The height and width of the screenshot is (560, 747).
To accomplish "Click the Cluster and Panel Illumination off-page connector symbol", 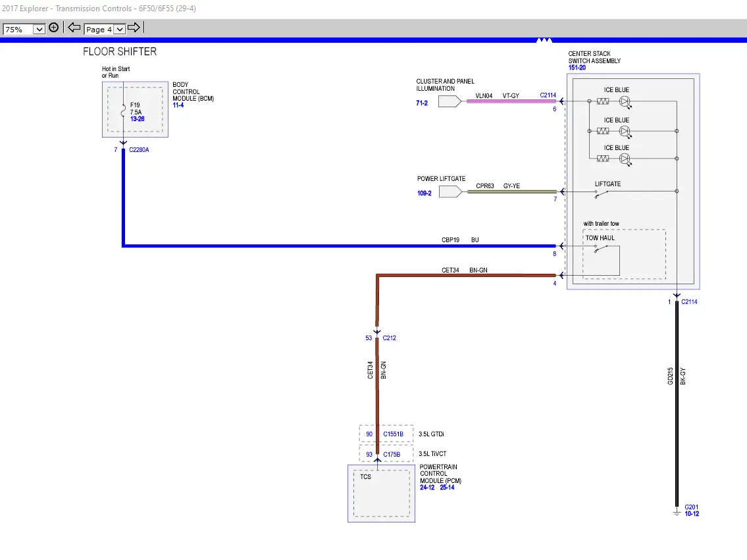I will point(450,101).
